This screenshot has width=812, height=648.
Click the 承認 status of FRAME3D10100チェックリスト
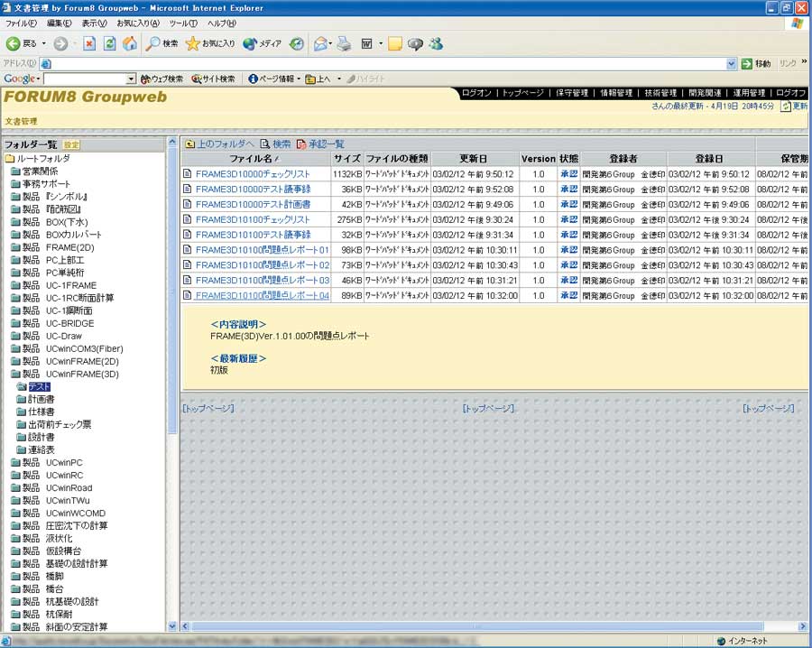(x=569, y=219)
